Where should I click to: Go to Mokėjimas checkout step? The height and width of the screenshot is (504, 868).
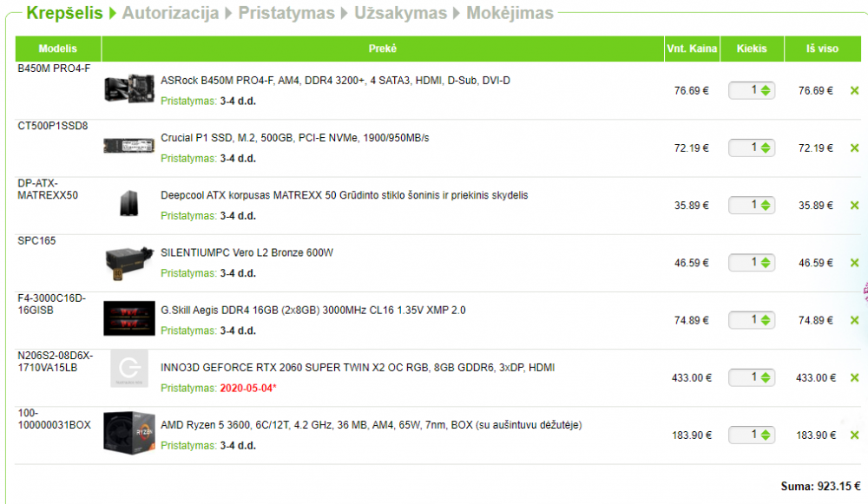tap(510, 13)
